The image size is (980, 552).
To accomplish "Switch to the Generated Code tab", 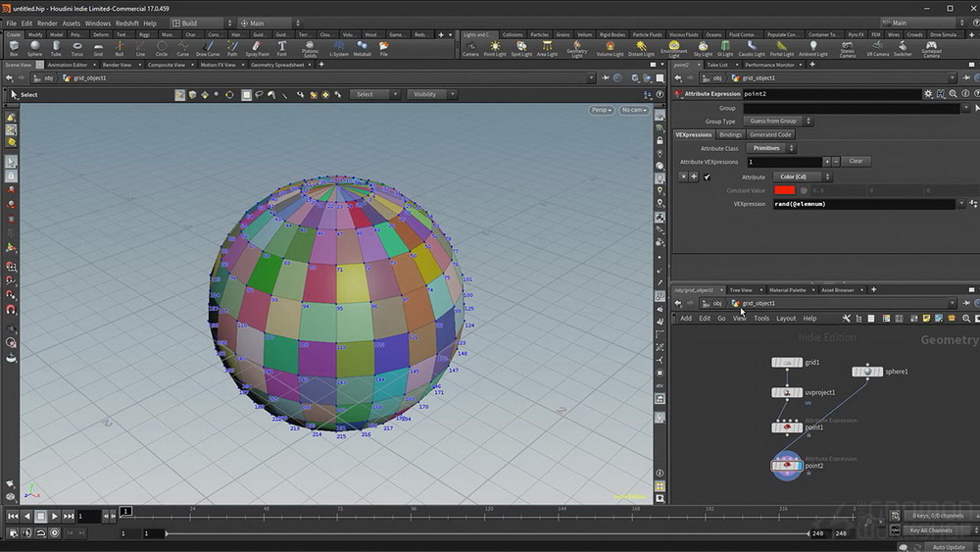I will coord(770,134).
